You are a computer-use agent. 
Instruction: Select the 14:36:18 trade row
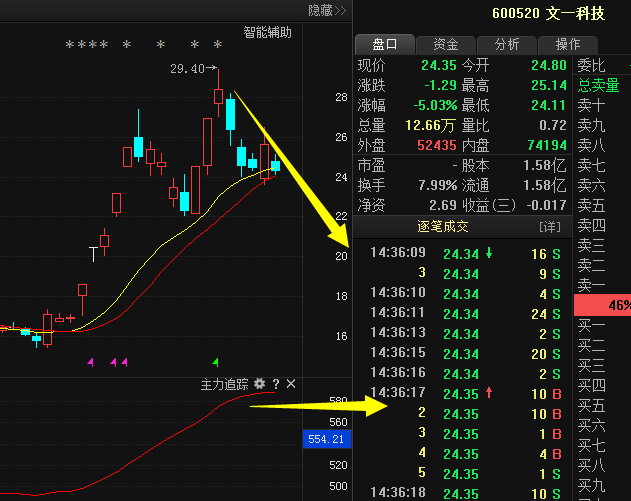point(465,493)
